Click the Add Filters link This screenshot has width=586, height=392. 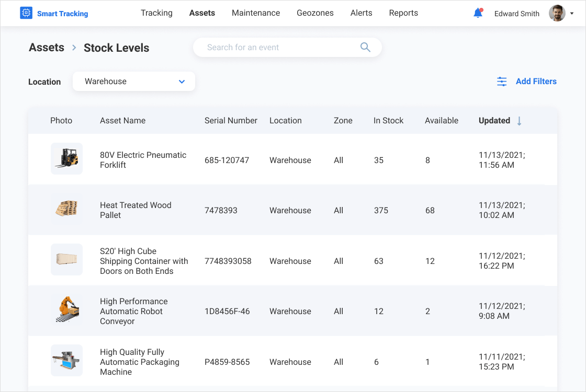click(536, 82)
